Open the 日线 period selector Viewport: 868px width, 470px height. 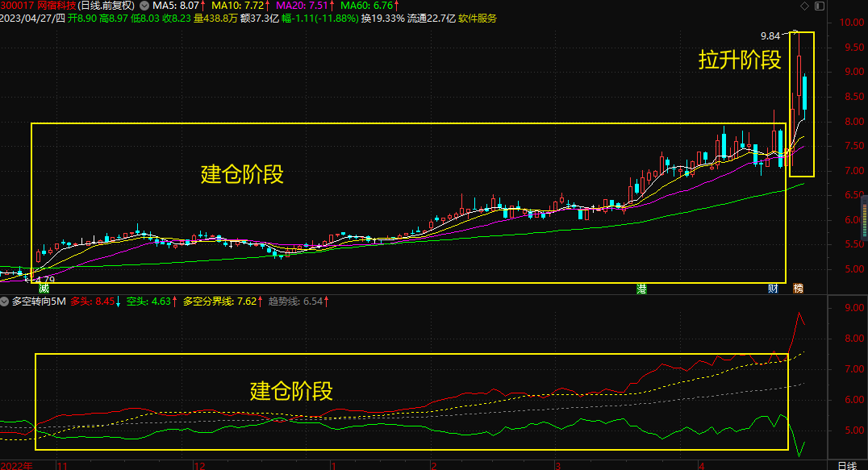point(846,465)
